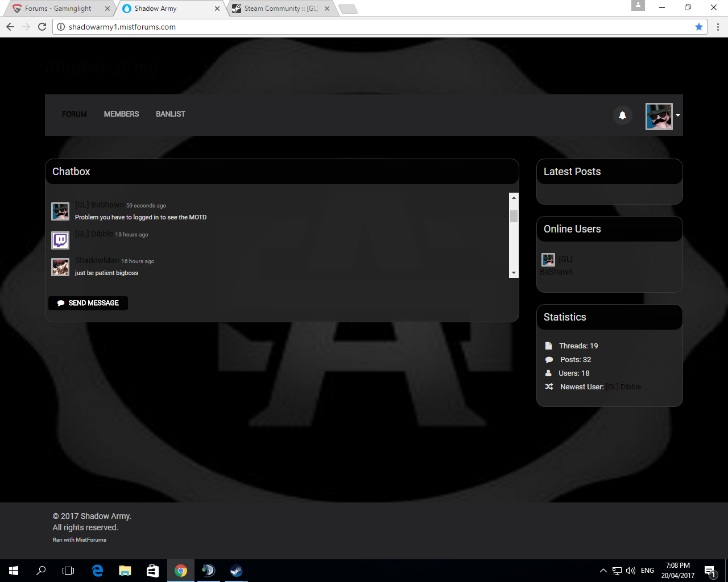Click chatbox scrollbar up arrow
Image resolution: width=728 pixels, height=582 pixels.
tap(514, 198)
